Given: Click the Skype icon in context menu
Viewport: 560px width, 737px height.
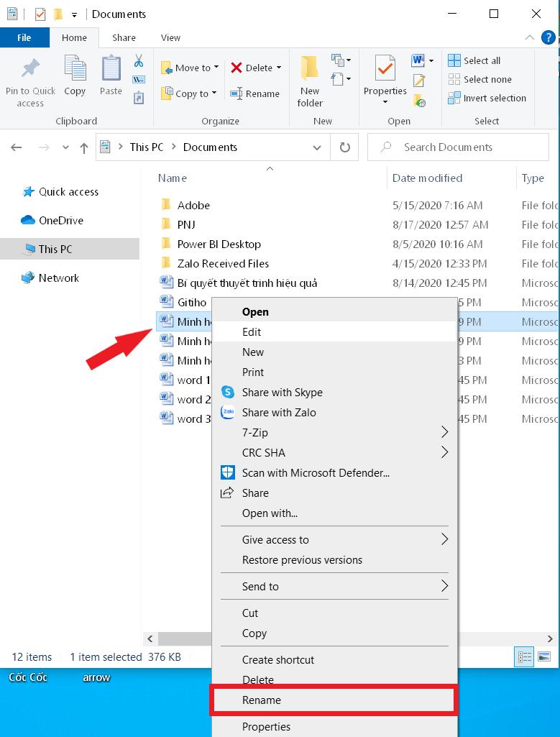Looking at the screenshot, I should (228, 392).
